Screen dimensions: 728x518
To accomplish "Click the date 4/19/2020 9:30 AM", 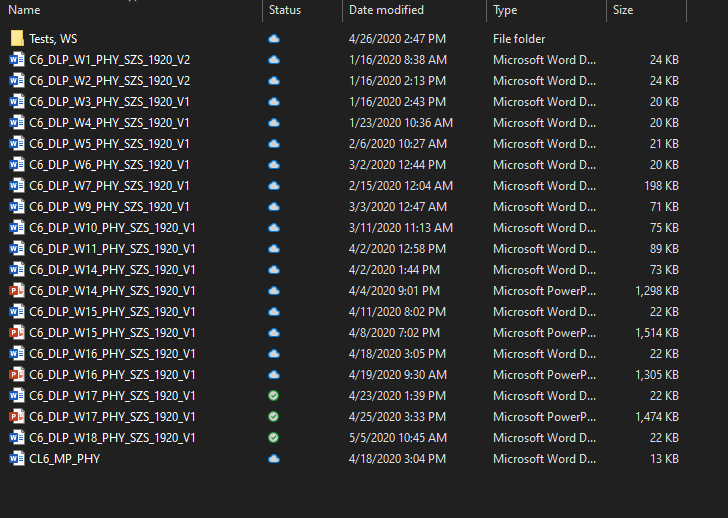I will 397,375.
